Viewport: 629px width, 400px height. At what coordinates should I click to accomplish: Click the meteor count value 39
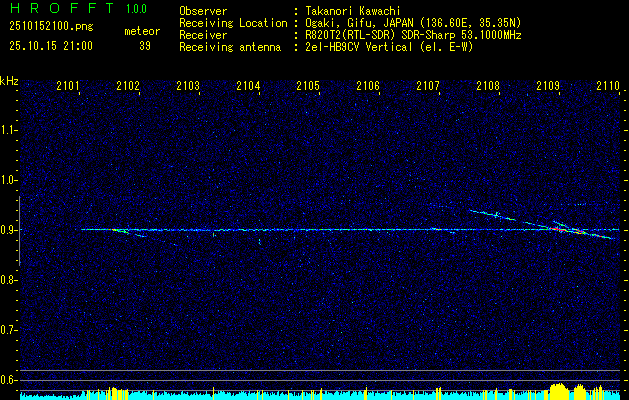[145, 46]
